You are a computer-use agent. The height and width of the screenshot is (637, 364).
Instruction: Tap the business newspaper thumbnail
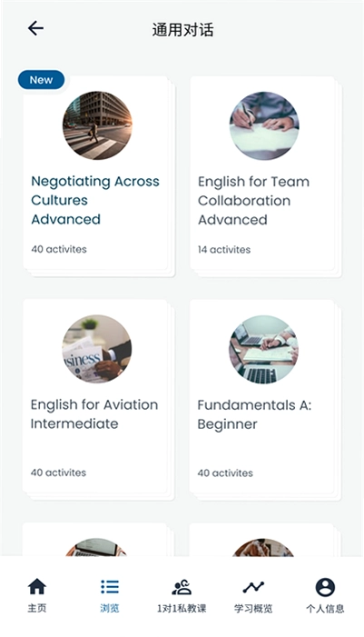click(x=96, y=349)
